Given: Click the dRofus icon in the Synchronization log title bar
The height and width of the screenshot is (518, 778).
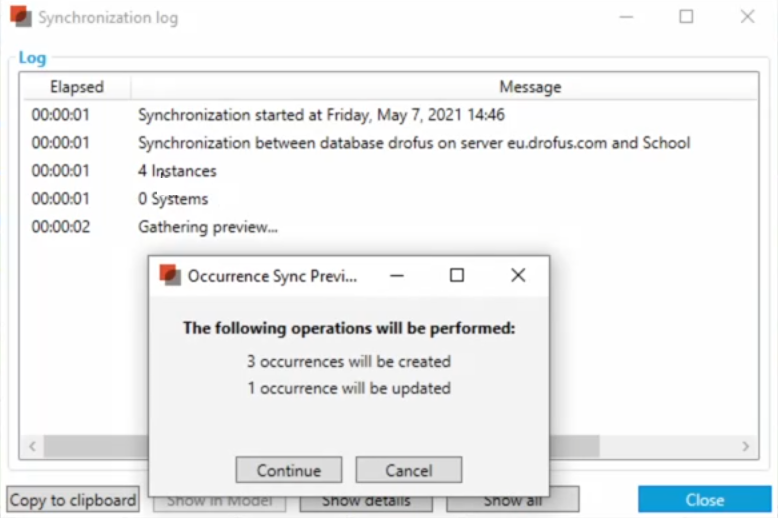Looking at the screenshot, I should 20,17.
